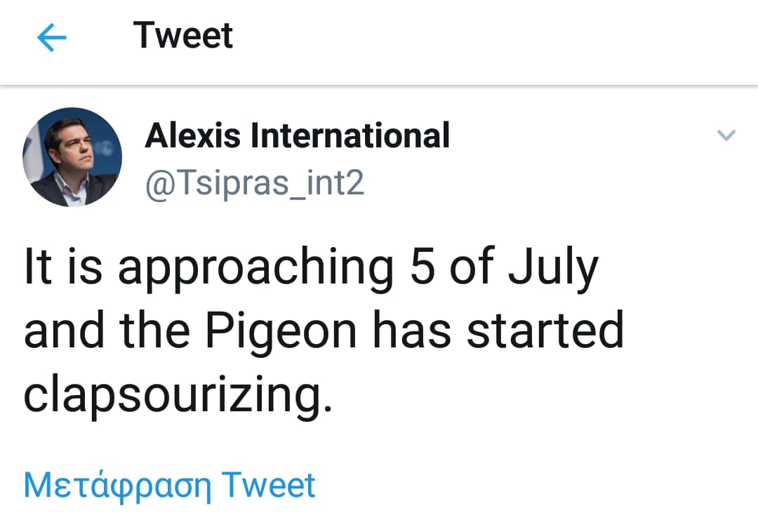Click the word 'Μετάφραση' in the translate link
The image size is (758, 532).
(x=117, y=486)
